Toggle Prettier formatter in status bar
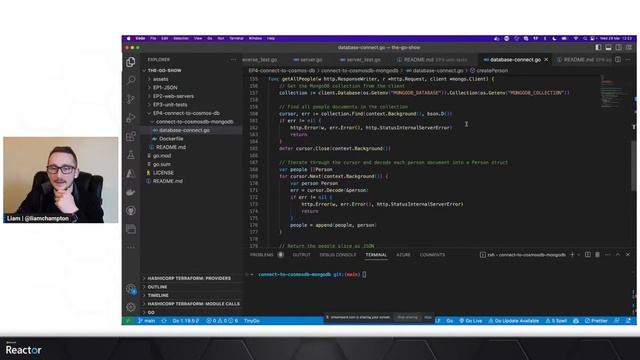The height and width of the screenshot is (360, 640). pos(596,321)
